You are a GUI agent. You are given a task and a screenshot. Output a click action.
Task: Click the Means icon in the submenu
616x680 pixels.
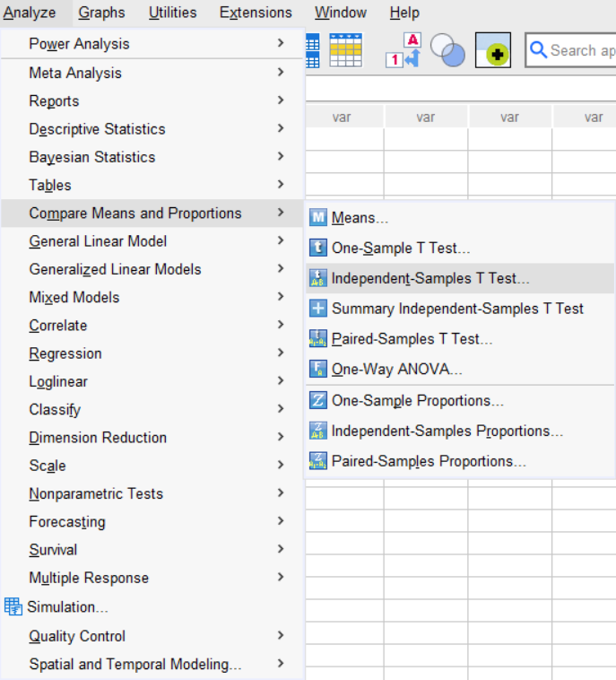pos(317,217)
